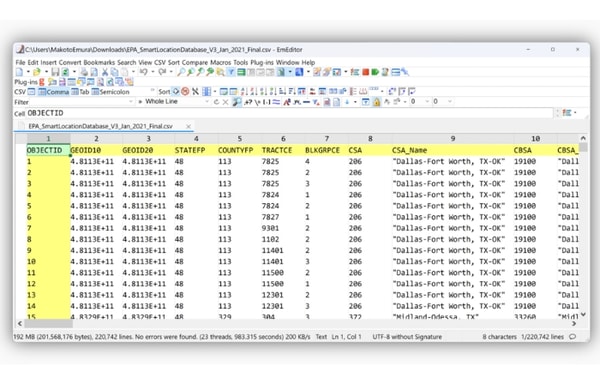Click the green run macro icon
The image size is (600, 384).
click(x=375, y=72)
